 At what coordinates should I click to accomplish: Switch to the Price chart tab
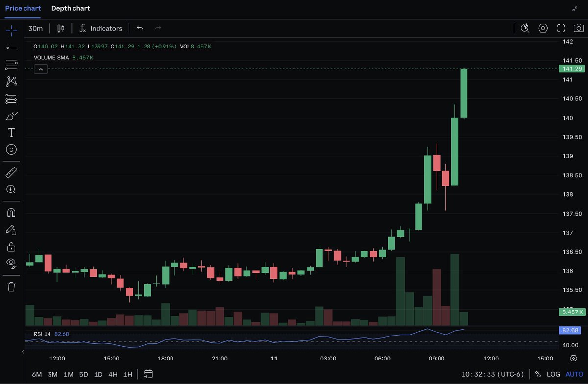point(23,8)
